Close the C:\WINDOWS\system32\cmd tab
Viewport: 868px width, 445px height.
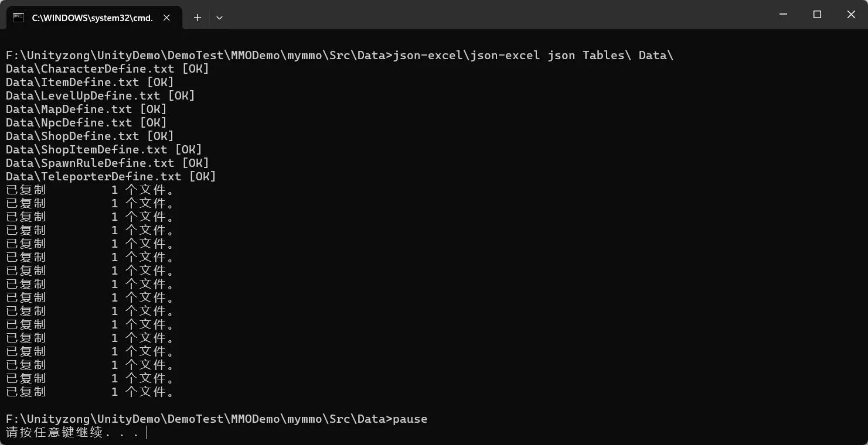tap(167, 18)
